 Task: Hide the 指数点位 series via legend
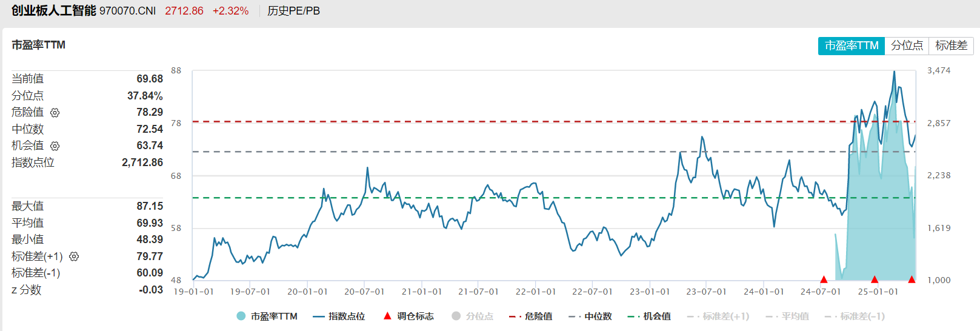coord(339,316)
